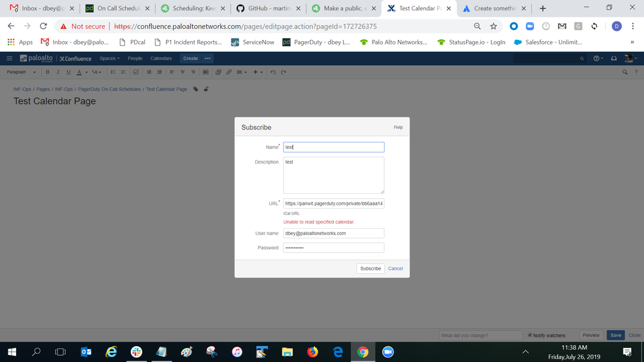Undo the last edit

[x=273, y=72]
